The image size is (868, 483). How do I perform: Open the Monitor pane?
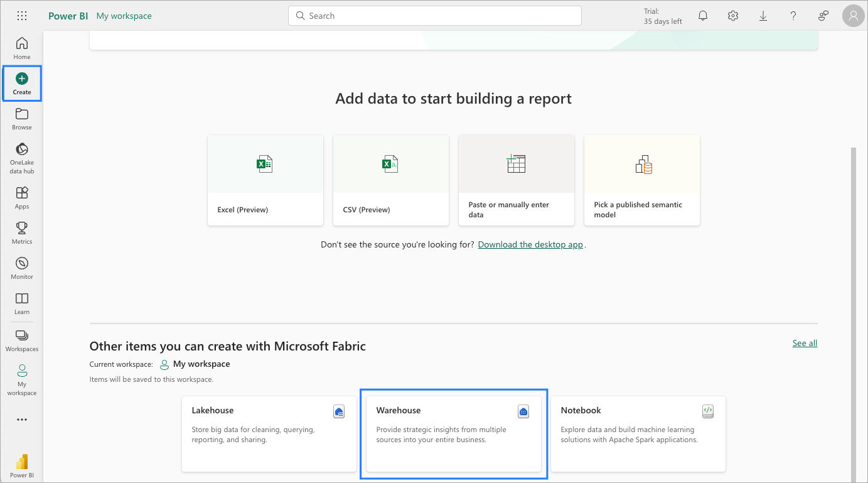click(x=22, y=268)
